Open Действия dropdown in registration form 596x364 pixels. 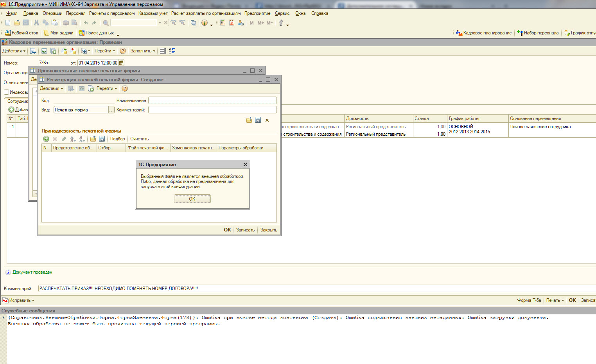click(51, 88)
